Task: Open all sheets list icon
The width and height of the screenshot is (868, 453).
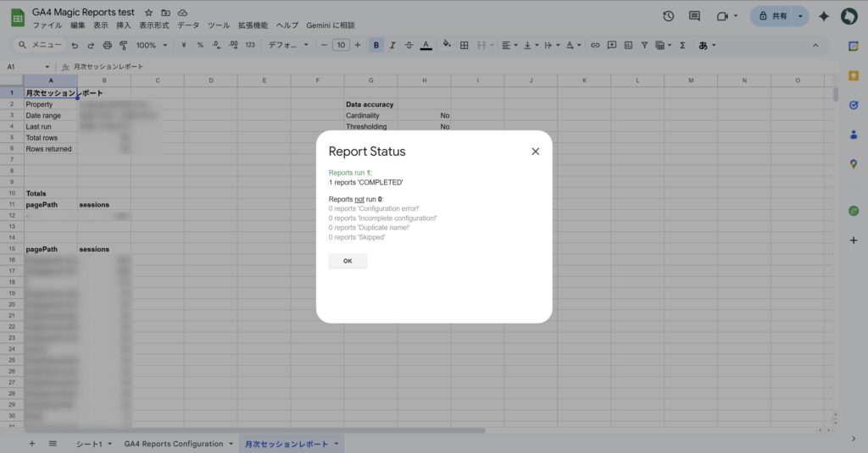Action: [53, 444]
